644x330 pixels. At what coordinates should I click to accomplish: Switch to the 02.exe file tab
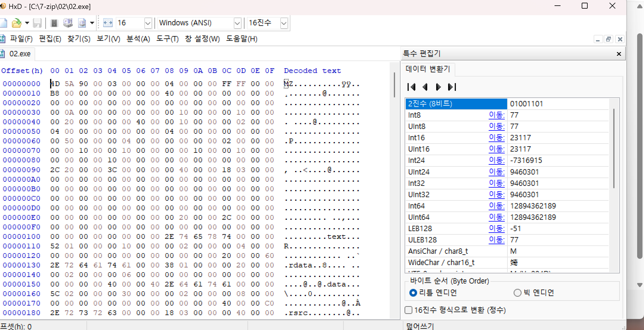coord(20,54)
